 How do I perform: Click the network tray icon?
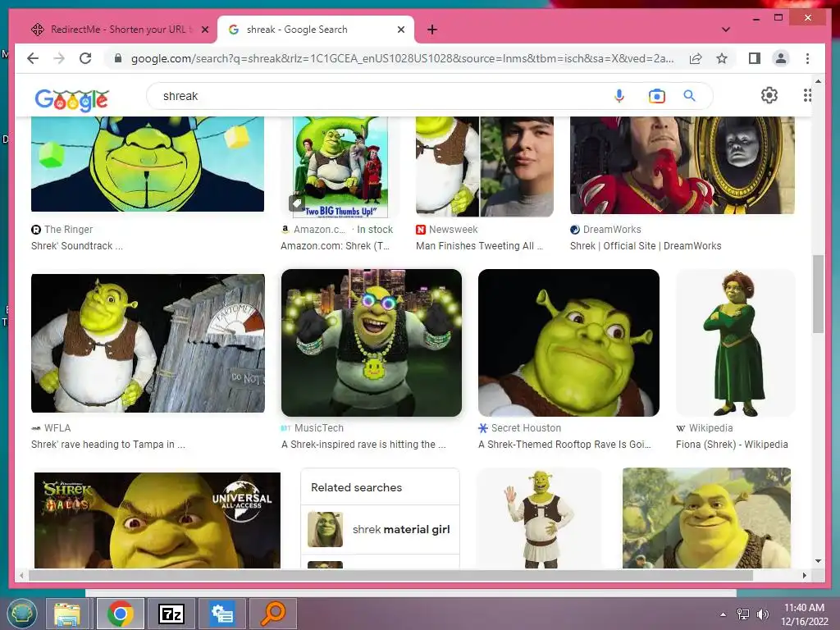[743, 614]
